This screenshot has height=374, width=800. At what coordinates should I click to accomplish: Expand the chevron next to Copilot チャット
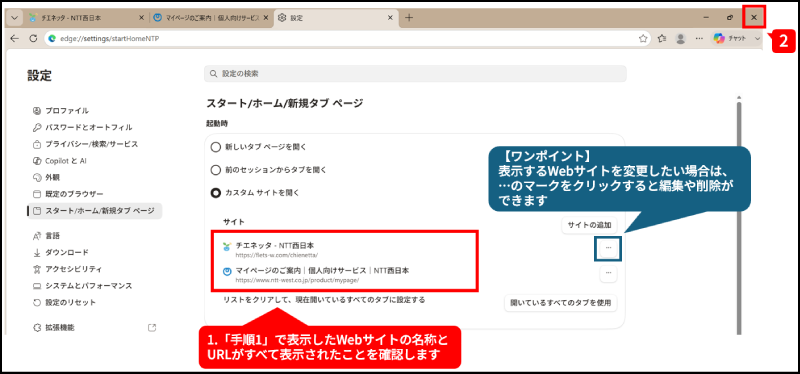click(757, 38)
